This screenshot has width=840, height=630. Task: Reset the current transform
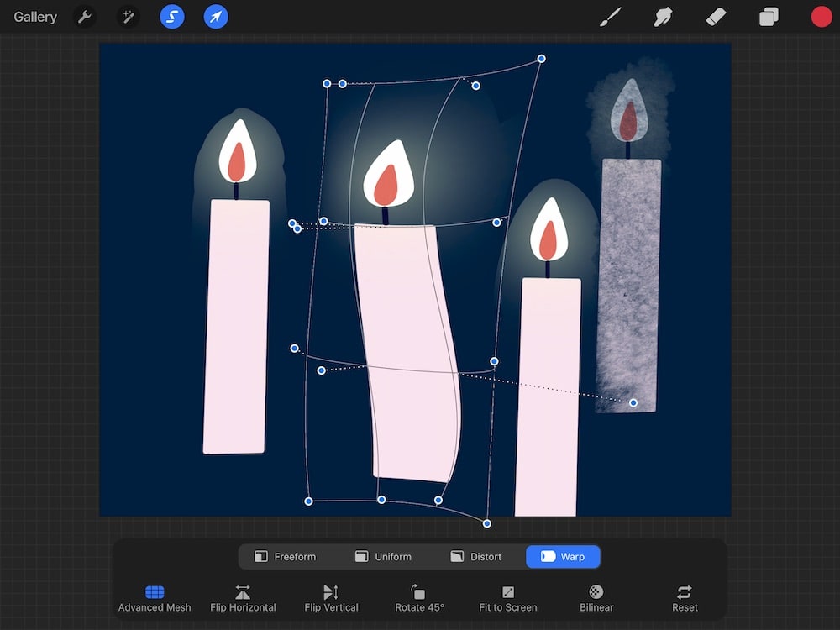click(684, 596)
